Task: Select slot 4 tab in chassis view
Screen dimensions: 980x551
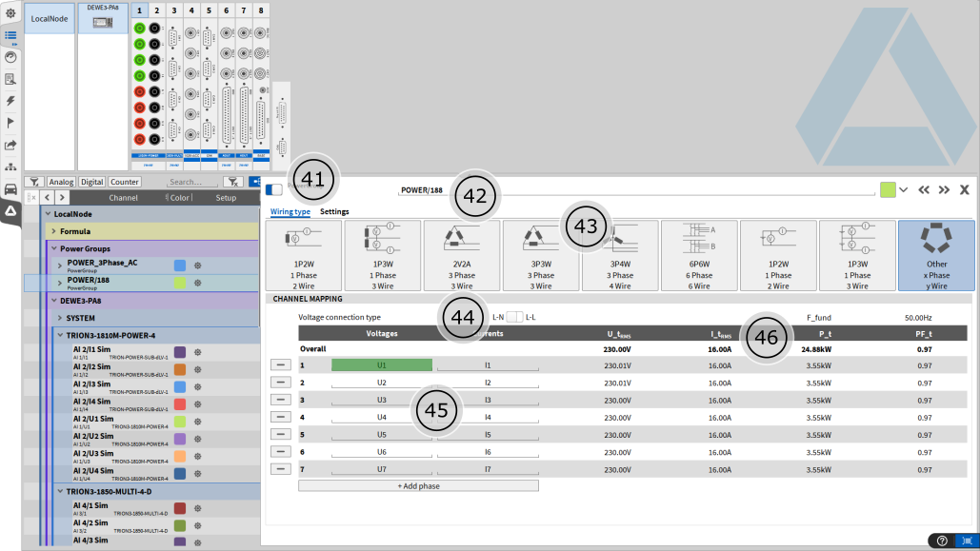Action: pos(191,10)
